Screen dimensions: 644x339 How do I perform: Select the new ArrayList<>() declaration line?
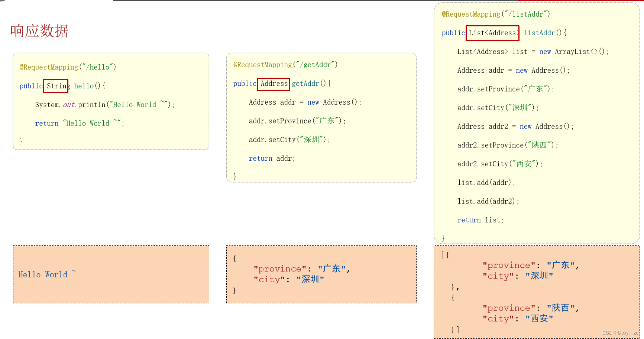533,52
